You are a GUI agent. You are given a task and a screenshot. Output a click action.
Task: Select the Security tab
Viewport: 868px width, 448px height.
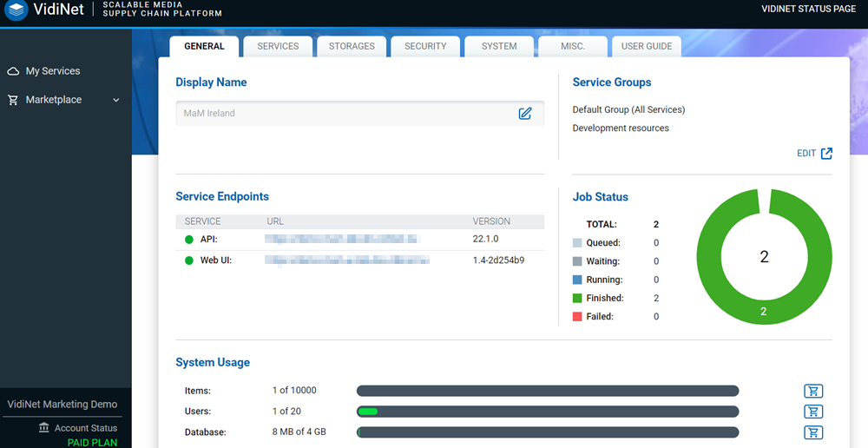(425, 46)
